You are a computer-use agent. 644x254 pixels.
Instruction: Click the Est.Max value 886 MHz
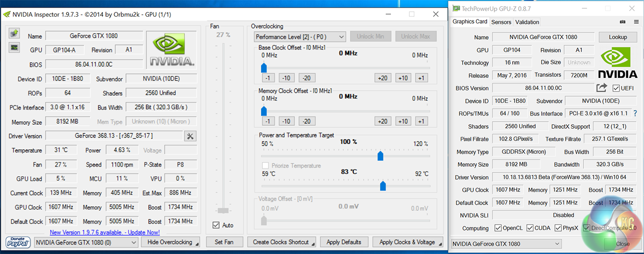point(181,193)
